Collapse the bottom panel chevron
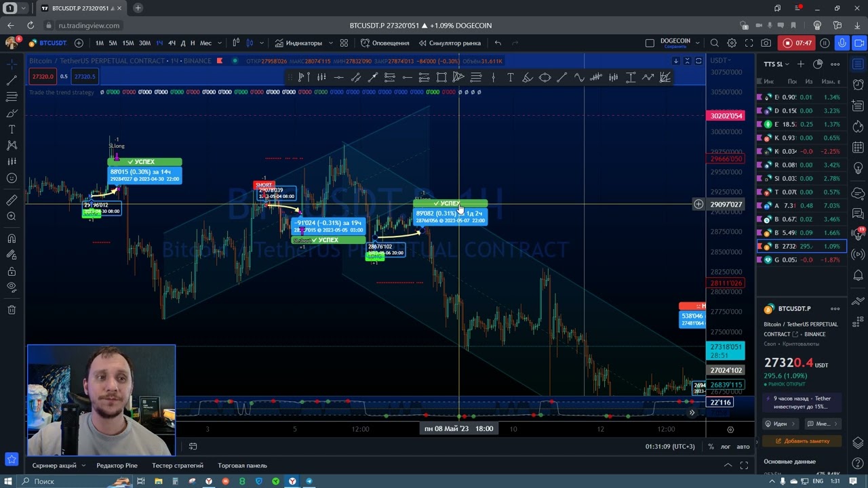The image size is (868, 488). pos(728,465)
